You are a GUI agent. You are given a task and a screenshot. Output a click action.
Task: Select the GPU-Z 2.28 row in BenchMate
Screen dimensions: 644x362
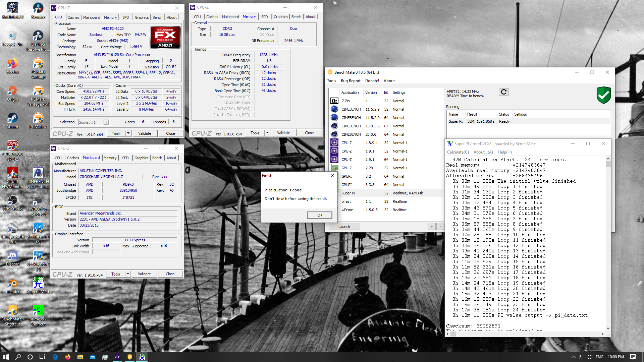tap(386, 168)
